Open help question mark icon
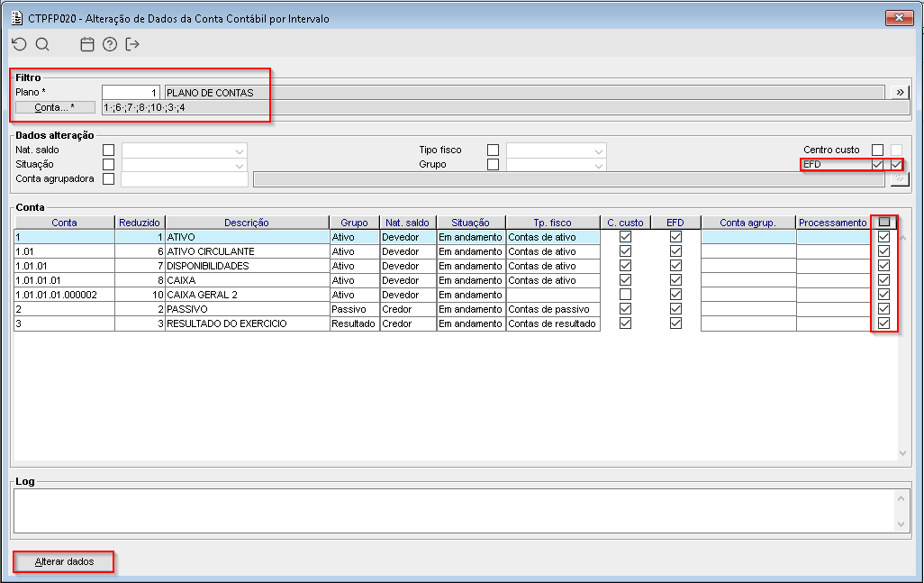This screenshot has width=924, height=583. (x=110, y=44)
